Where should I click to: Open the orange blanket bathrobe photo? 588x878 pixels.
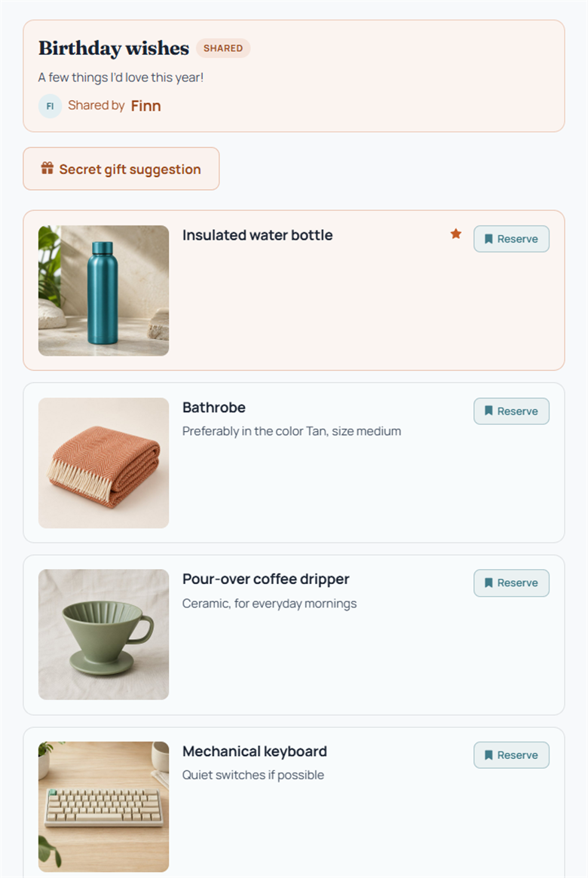click(103, 463)
